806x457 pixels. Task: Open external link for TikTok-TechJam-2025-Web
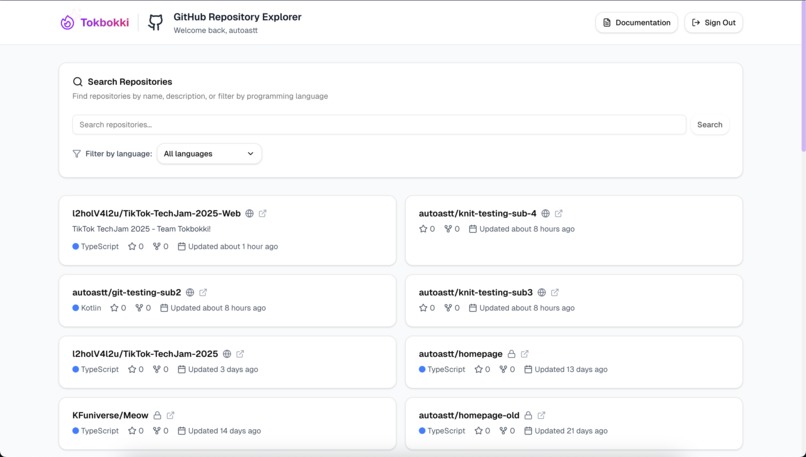pos(263,213)
